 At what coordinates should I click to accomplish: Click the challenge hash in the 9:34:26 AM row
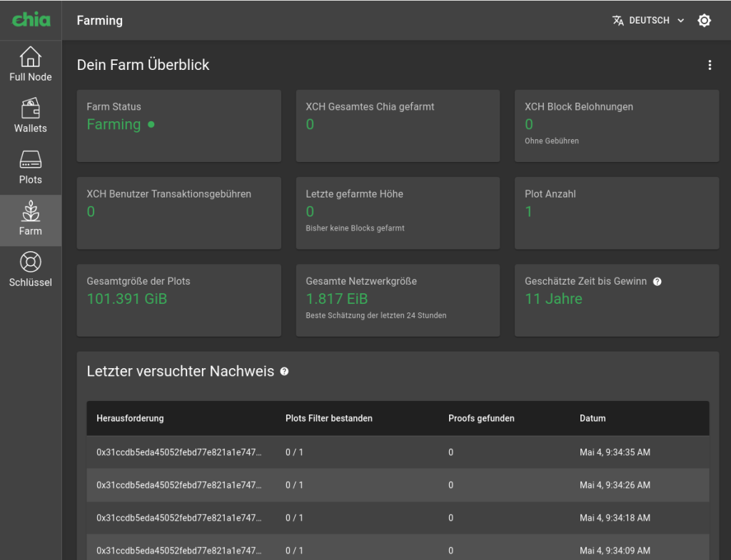[178, 485]
